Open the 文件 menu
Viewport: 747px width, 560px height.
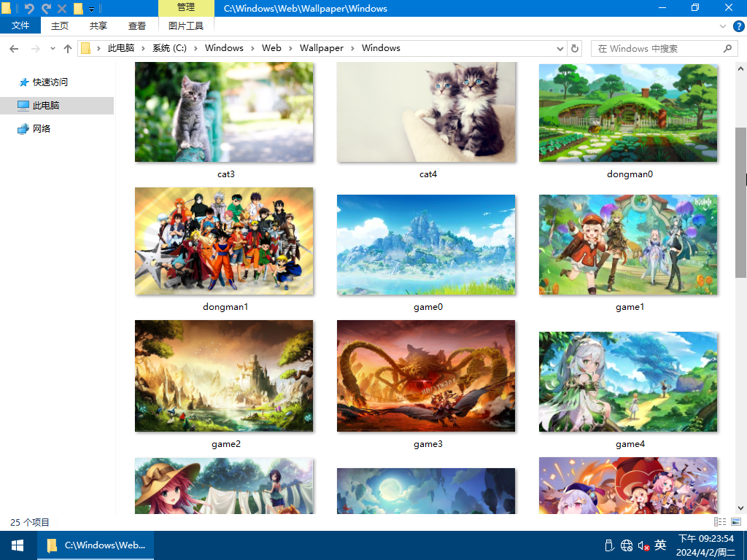[x=20, y=26]
